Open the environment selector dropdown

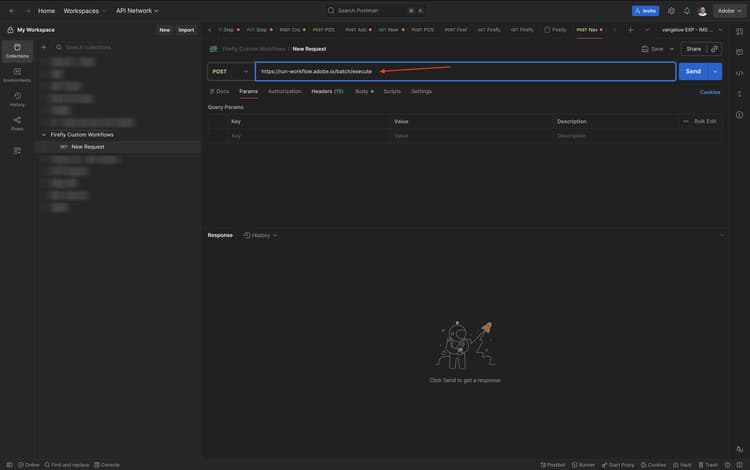tap(692, 30)
